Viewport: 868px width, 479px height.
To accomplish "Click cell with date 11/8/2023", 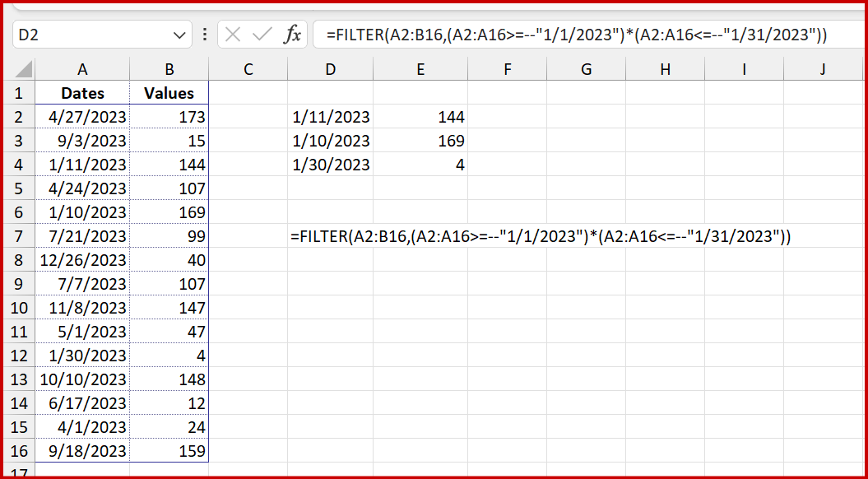I will click(82, 307).
